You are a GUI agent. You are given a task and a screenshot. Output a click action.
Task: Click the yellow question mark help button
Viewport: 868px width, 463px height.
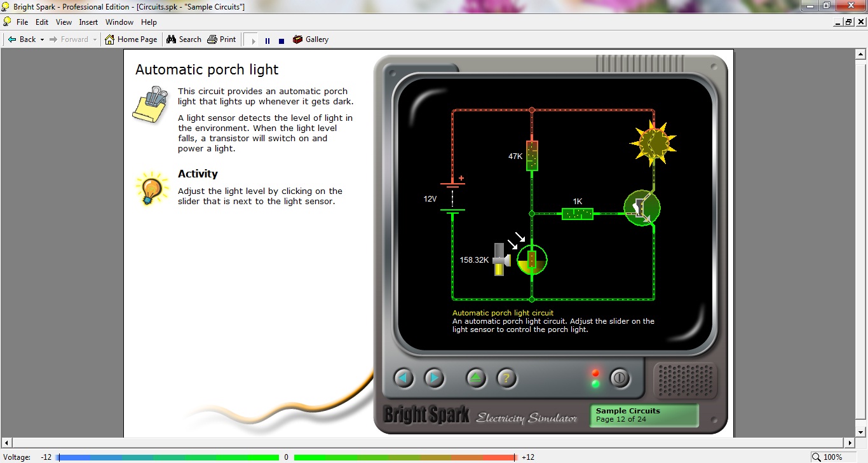pos(506,378)
